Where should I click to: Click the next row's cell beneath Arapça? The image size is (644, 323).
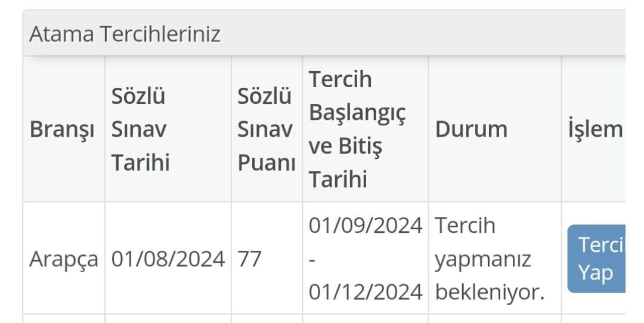[x=64, y=319]
